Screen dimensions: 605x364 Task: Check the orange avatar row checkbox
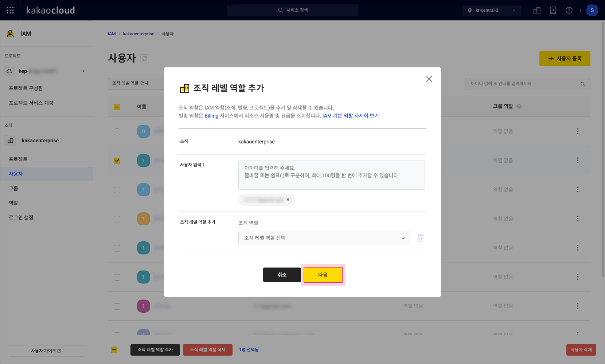[117, 219]
